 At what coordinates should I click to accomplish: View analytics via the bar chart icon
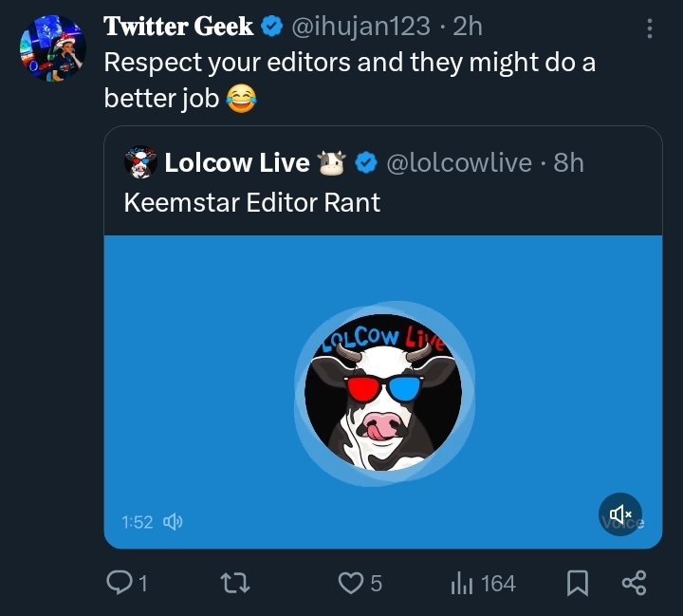(462, 583)
